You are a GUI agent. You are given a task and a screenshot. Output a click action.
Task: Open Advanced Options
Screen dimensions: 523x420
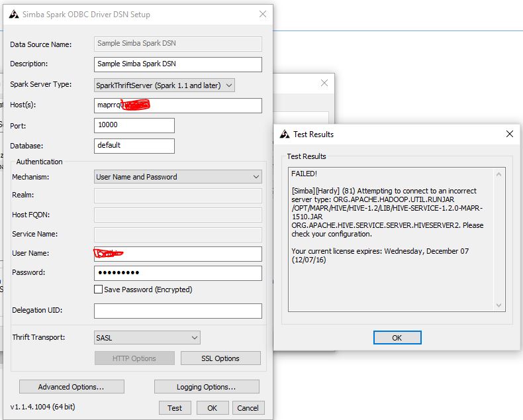71,387
